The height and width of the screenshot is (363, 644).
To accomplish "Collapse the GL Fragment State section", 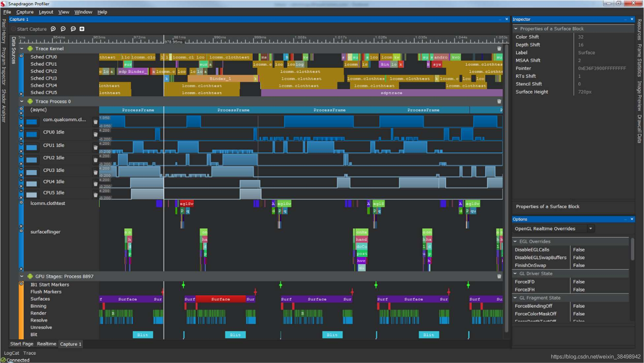I will pos(515,298).
